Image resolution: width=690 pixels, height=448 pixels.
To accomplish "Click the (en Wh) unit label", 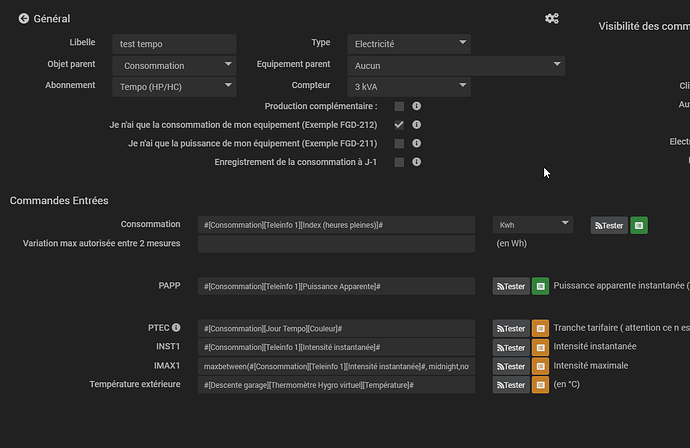I will coord(511,243).
